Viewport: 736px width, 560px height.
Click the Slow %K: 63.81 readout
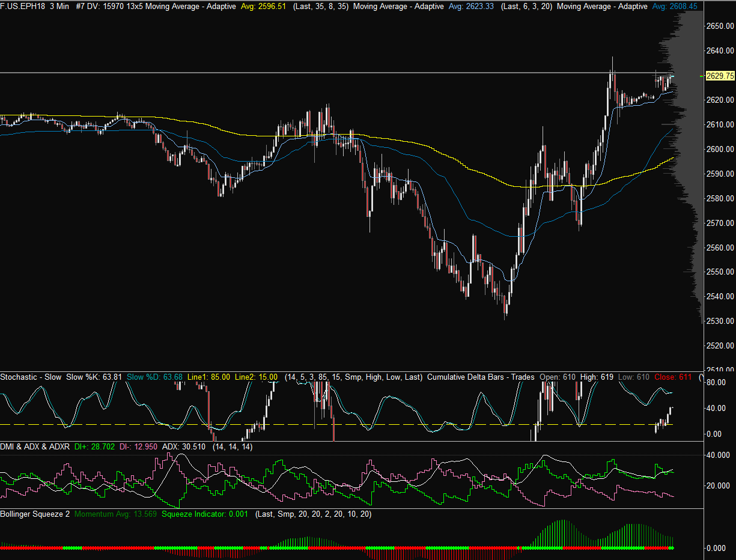[x=94, y=377]
